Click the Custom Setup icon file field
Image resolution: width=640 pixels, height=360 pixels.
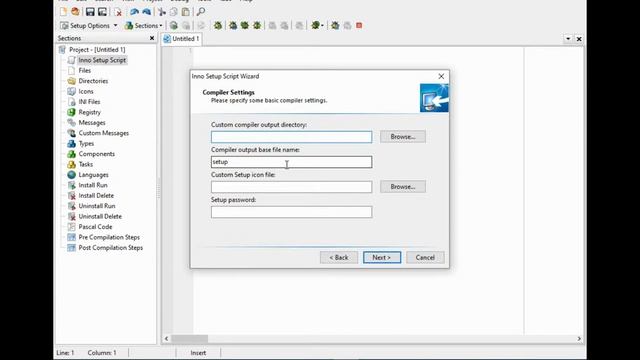(x=291, y=187)
